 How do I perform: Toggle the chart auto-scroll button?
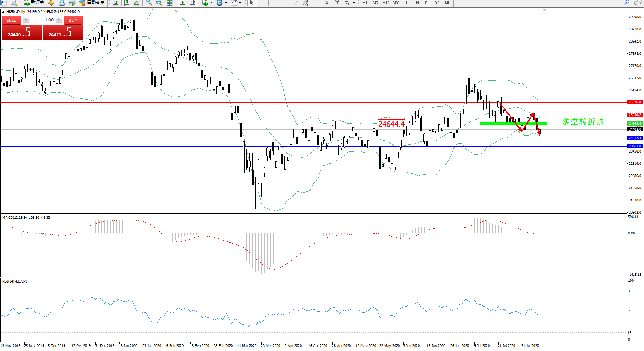(x=182, y=3)
